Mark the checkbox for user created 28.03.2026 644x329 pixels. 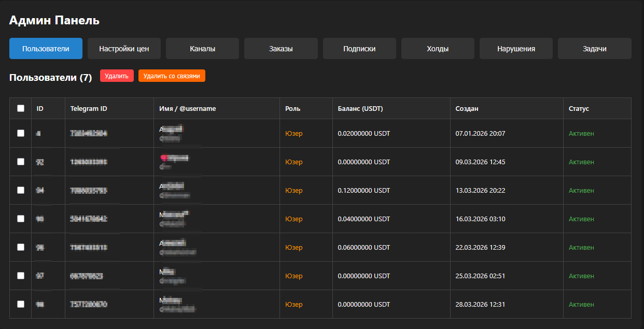coord(21,304)
